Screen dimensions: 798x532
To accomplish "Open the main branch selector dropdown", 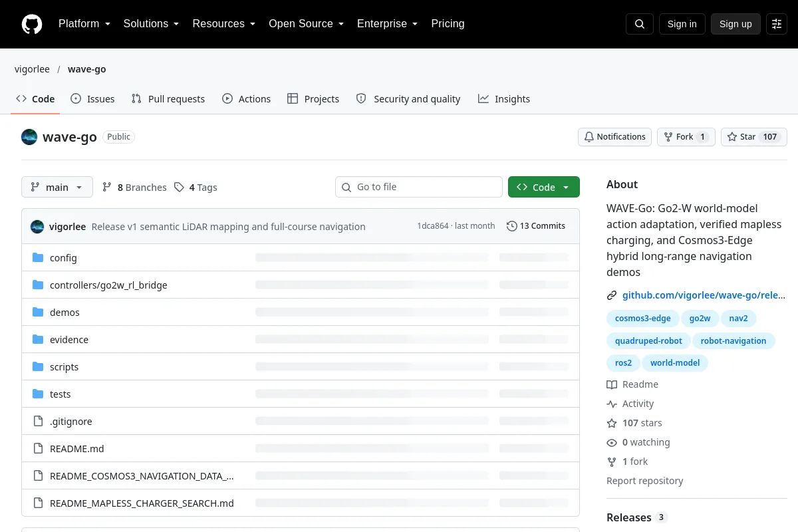I will point(57,188).
